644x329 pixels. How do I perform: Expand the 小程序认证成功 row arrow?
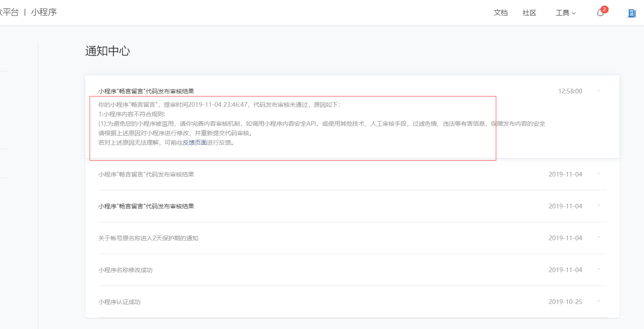(599, 301)
